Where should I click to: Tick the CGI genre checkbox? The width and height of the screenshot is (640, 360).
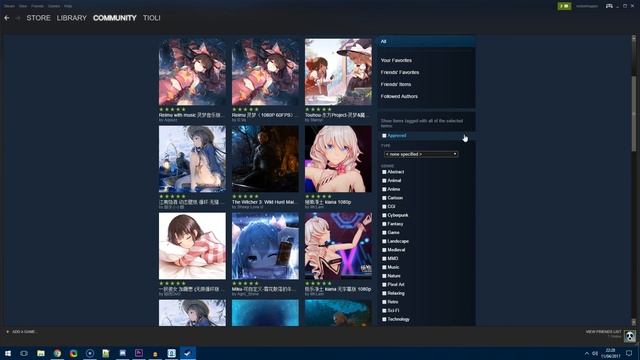(384, 207)
